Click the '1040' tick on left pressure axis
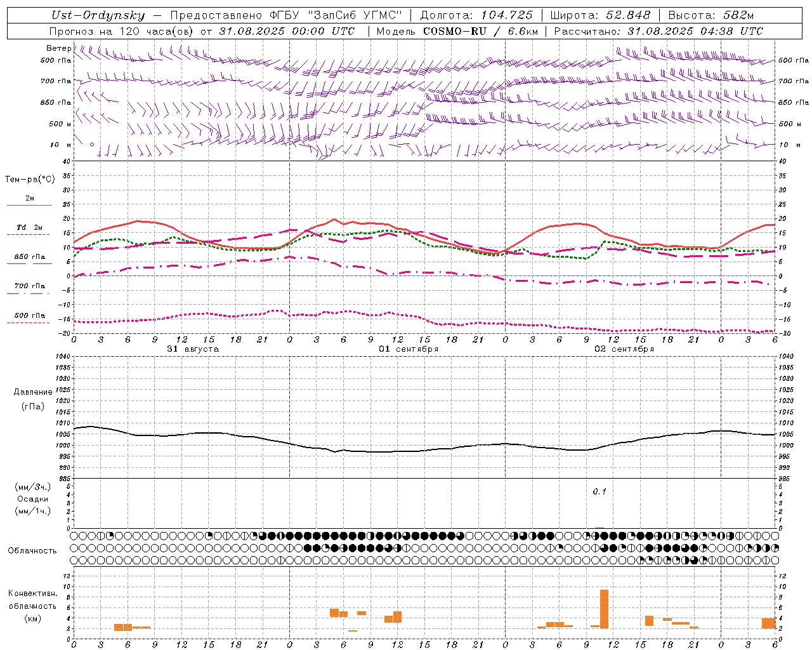The height and width of the screenshot is (650, 812). point(64,356)
